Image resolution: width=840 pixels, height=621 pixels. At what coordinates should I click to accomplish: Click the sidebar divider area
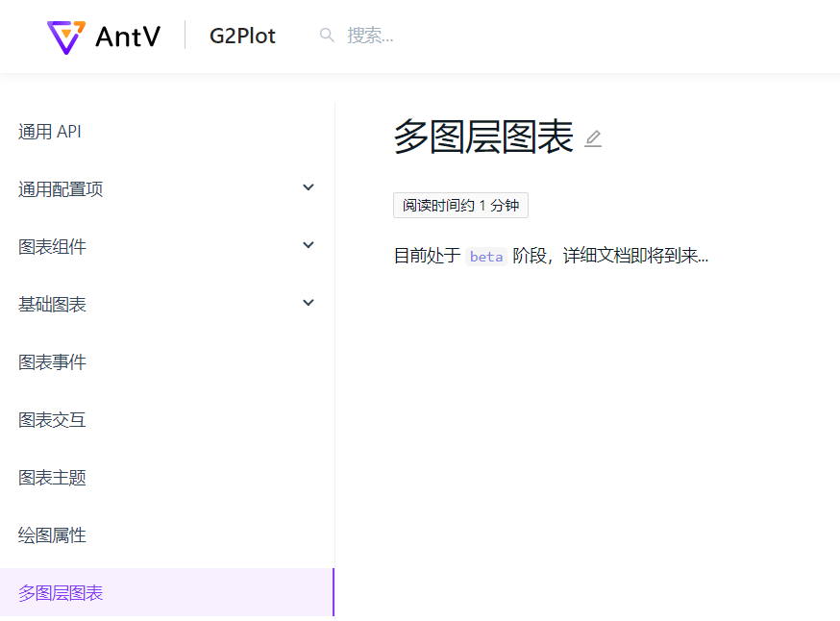pyautogui.click(x=334, y=336)
